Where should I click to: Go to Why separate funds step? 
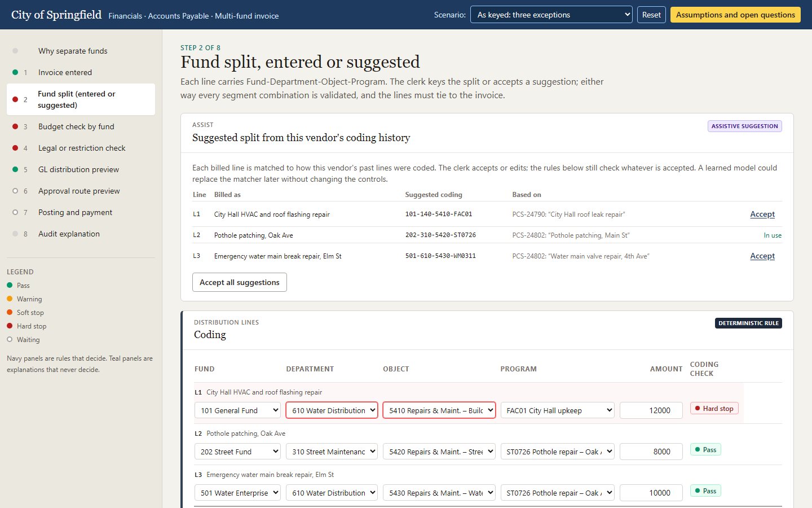pyautogui.click(x=81, y=51)
